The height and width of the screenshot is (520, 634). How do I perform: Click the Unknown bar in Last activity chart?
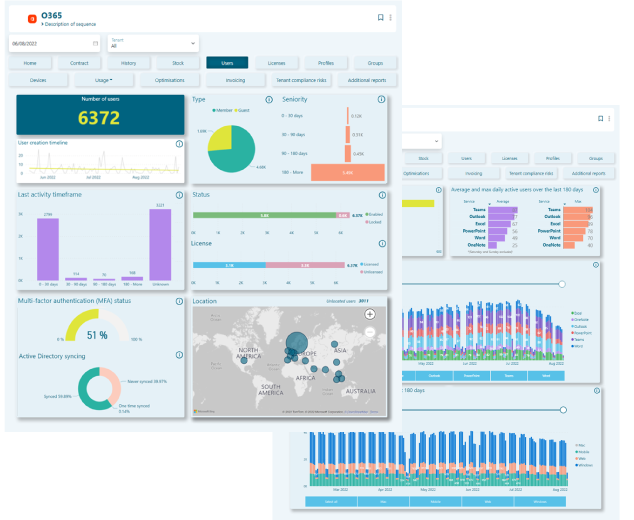[x=160, y=245]
